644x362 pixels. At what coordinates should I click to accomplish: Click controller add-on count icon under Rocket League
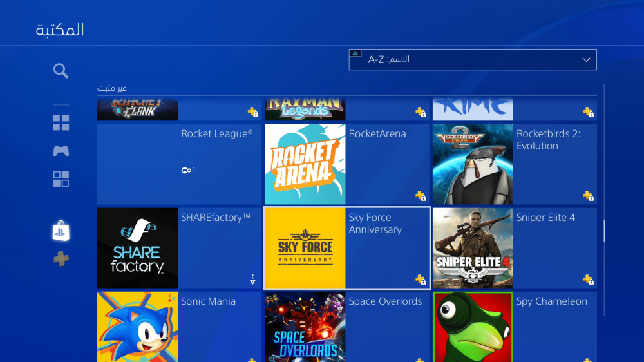tap(188, 170)
